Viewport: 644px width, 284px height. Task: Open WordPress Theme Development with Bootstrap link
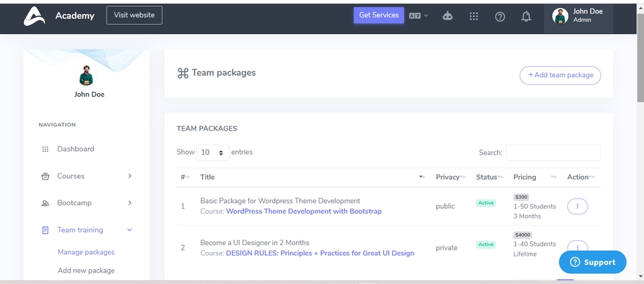pos(304,212)
